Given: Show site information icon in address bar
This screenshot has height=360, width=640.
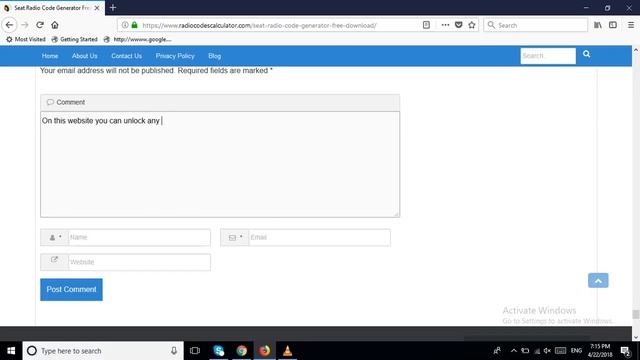Looking at the screenshot, I should (125, 25).
